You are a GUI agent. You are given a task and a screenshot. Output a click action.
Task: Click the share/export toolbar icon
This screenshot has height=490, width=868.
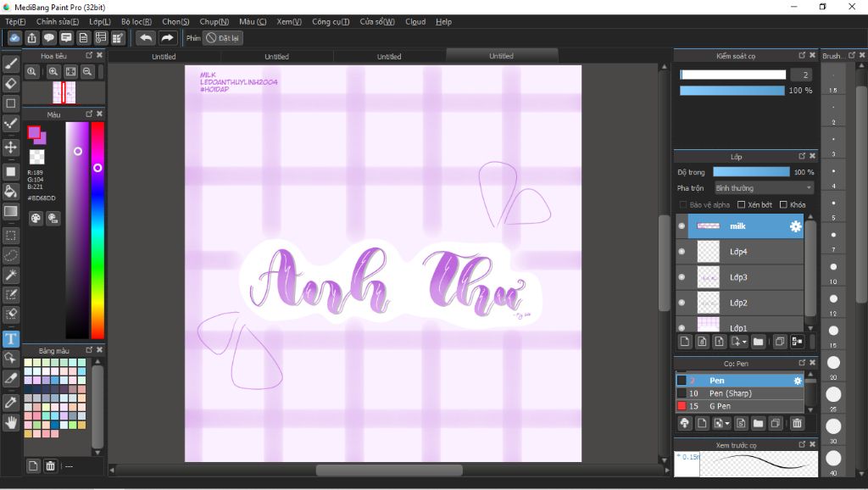[32, 38]
